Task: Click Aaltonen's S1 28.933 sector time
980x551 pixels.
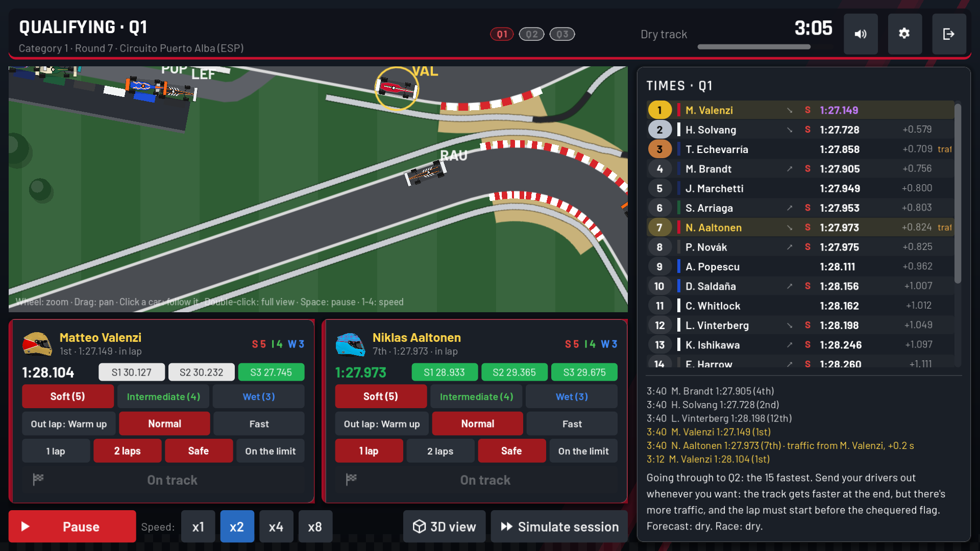Action: (444, 372)
